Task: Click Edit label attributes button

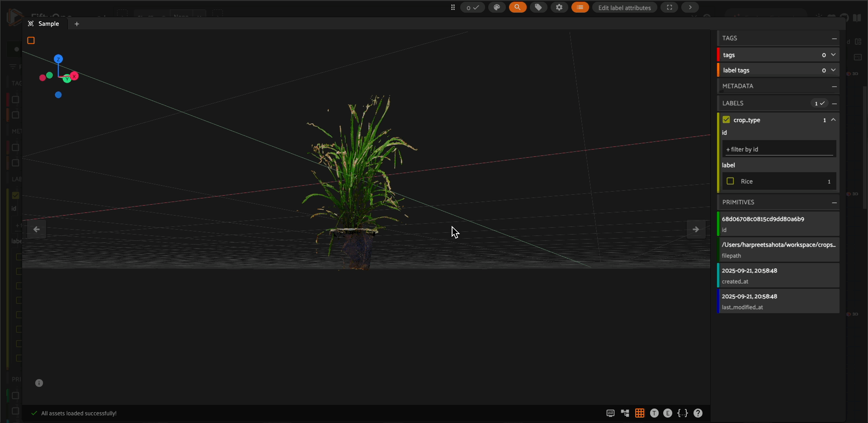Action: pos(624,8)
